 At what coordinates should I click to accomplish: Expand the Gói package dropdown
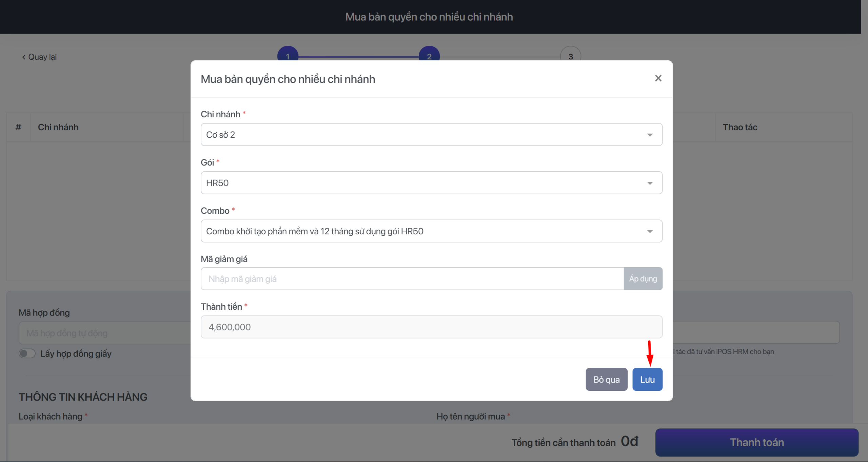click(x=649, y=183)
